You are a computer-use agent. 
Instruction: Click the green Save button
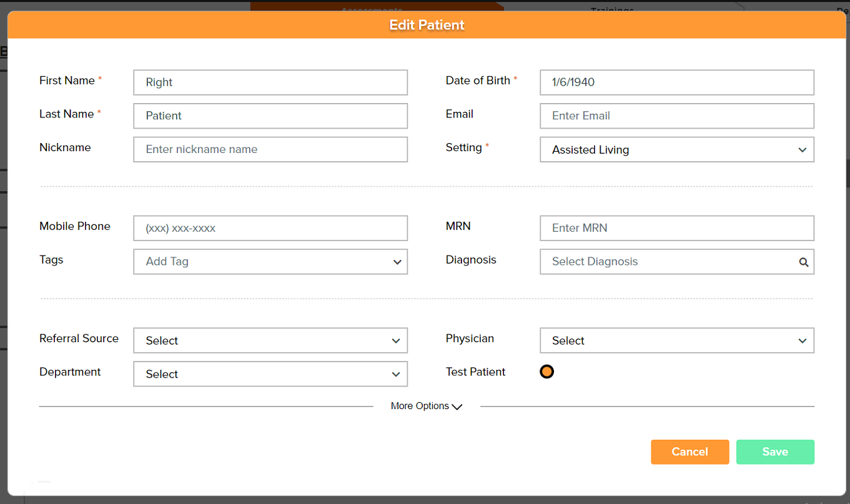point(775,452)
